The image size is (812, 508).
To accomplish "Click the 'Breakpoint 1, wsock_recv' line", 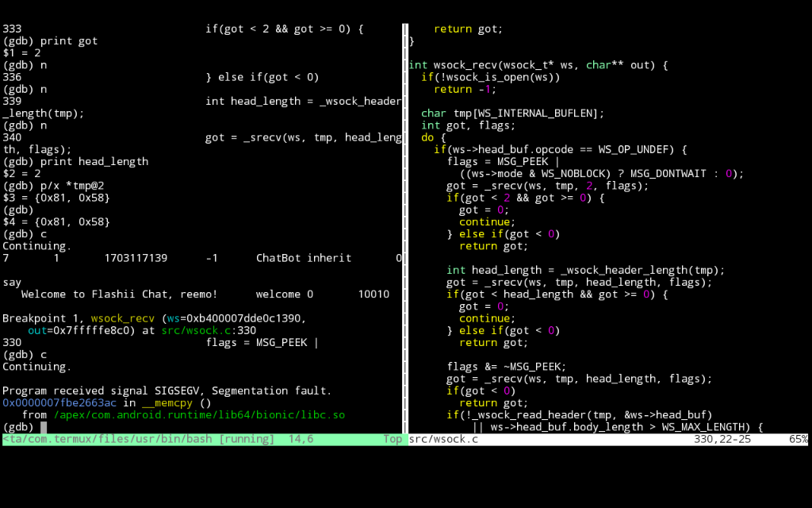I will pos(155,318).
